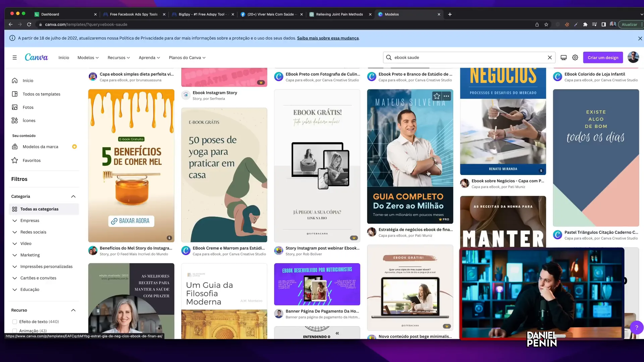
Task: Open the Canva hamburger menu
Action: (x=14, y=58)
